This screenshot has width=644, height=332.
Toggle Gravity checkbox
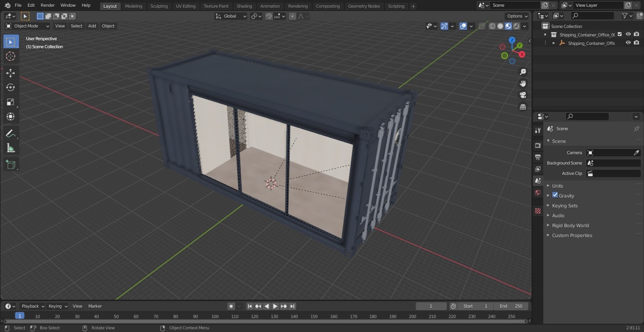[555, 195]
